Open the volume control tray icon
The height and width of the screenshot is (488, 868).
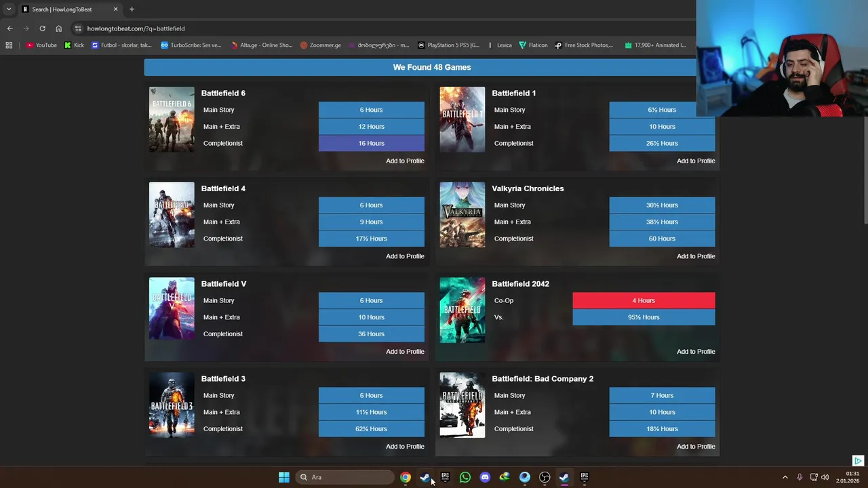[x=825, y=477]
